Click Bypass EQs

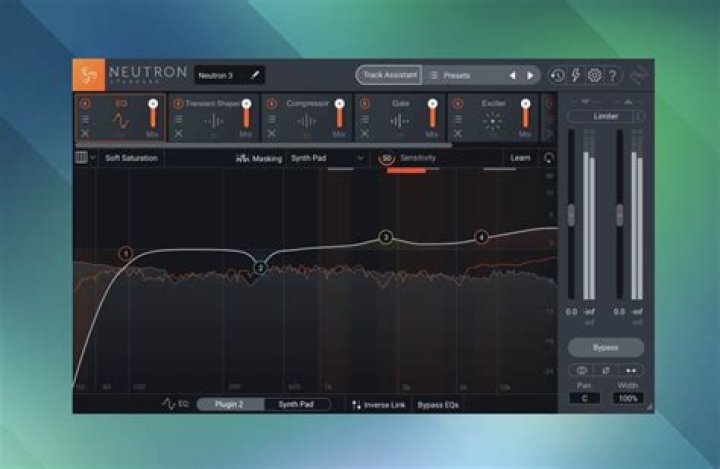tap(438, 405)
